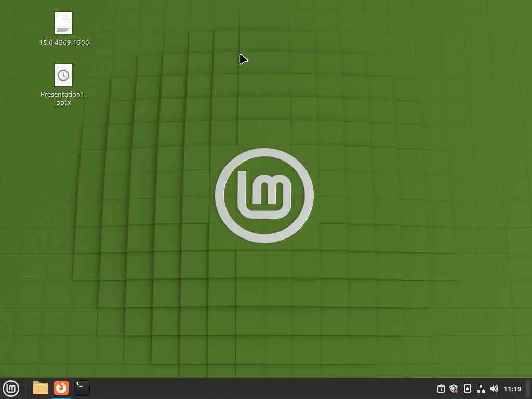Open the removable drives eject tray icon

[x=467, y=389]
